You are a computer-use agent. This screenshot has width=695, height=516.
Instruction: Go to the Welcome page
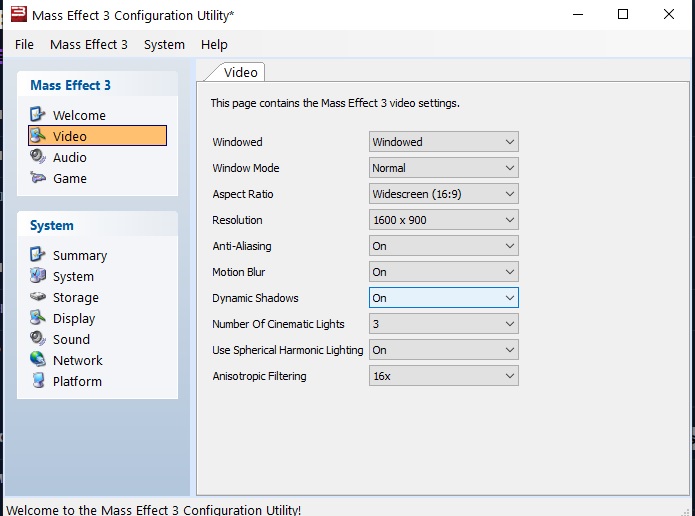(x=79, y=115)
